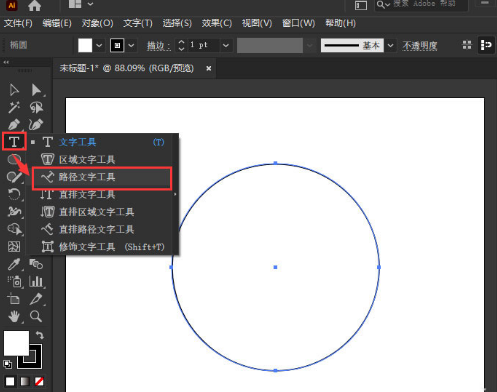This screenshot has width=497, height=392.
Task: Expand the workspace layout dropdown arrow
Action: click(90, 4)
